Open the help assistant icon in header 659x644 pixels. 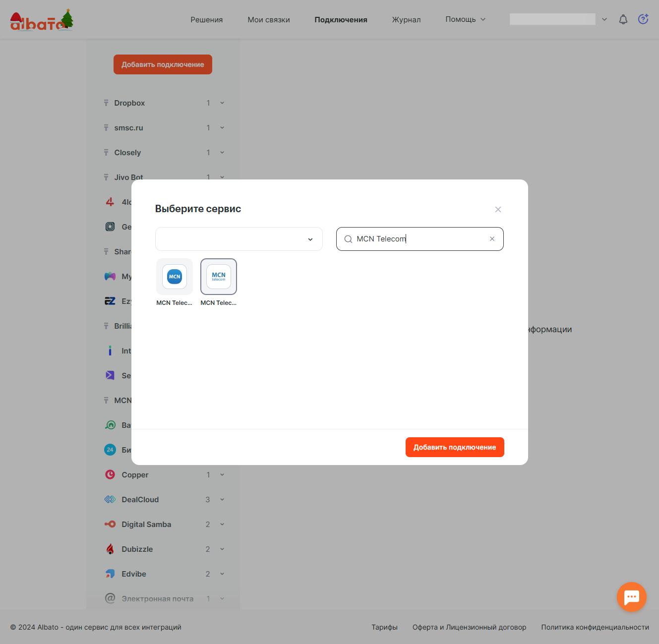point(643,19)
